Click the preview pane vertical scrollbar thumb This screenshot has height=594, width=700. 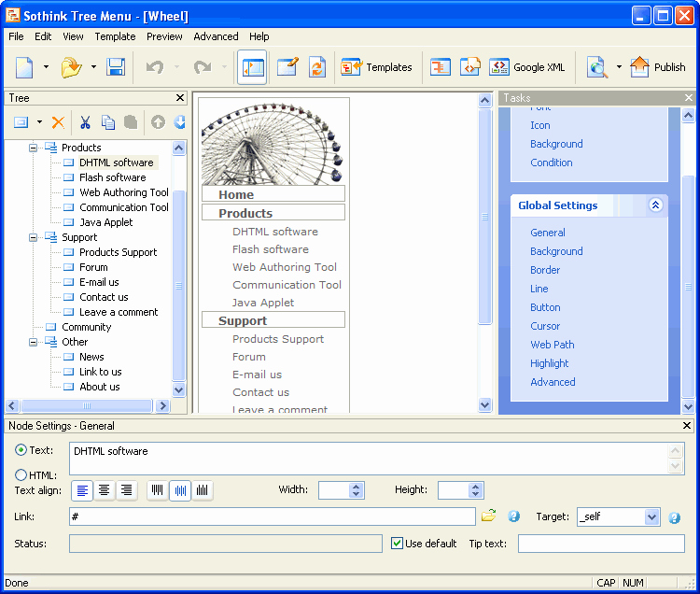pyautogui.click(x=484, y=217)
